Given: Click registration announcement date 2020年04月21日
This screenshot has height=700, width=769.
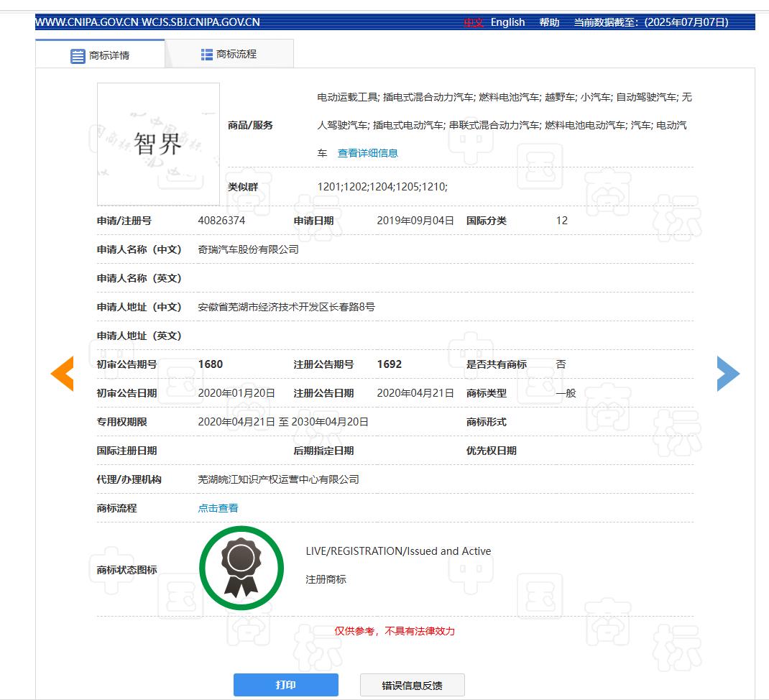Looking at the screenshot, I should pos(415,393).
